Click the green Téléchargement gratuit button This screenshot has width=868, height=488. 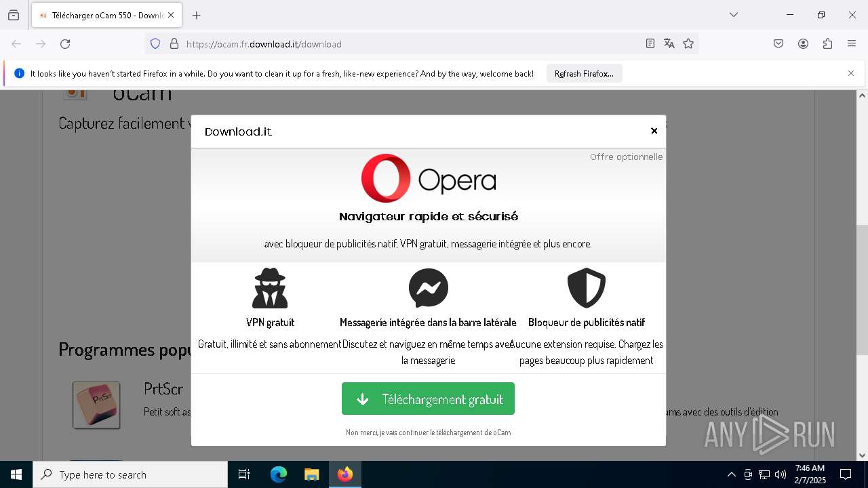coord(428,399)
